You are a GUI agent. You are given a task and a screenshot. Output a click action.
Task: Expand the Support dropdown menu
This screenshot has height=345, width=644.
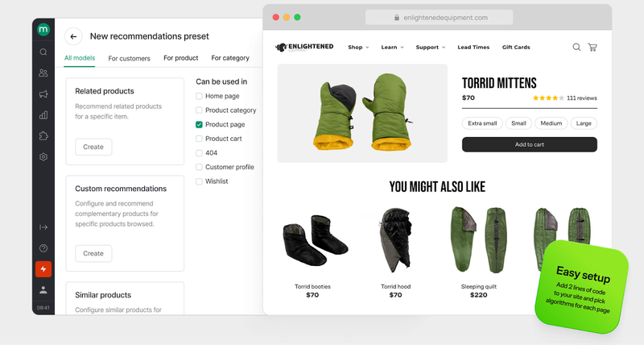430,48
